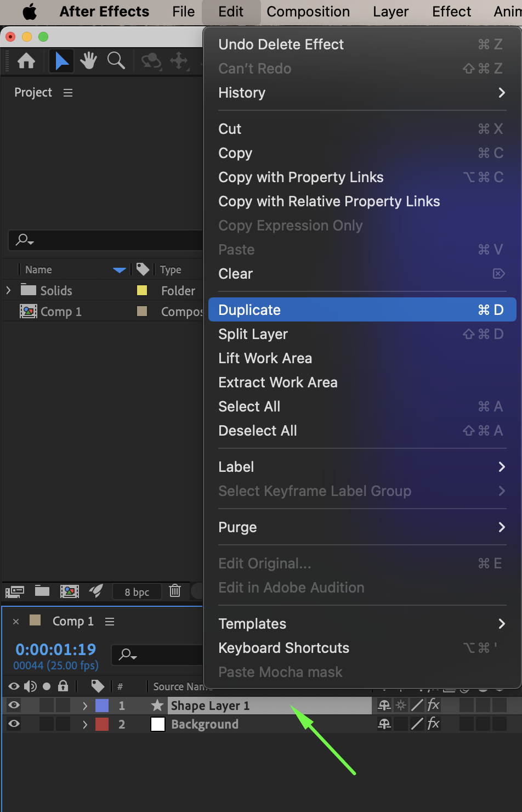Select the Home icon in toolbar
The height and width of the screenshot is (812, 522).
point(26,61)
